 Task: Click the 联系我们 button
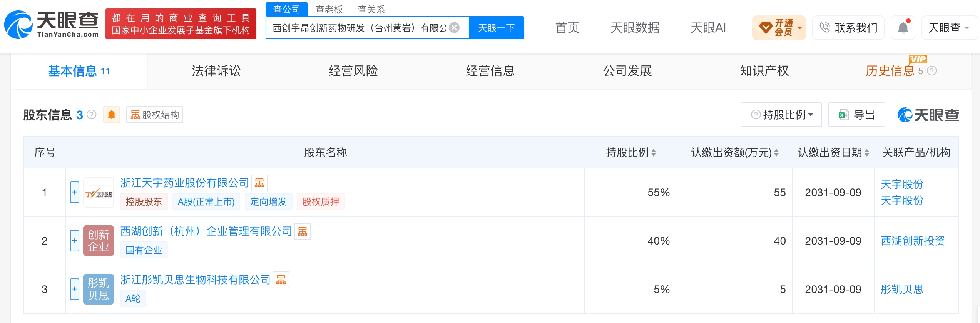(x=848, y=28)
